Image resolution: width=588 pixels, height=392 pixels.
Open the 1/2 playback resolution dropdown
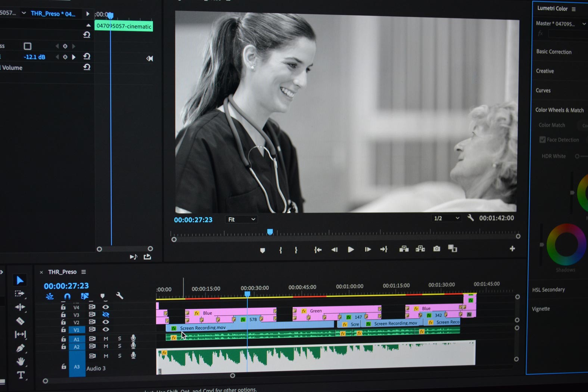(446, 218)
